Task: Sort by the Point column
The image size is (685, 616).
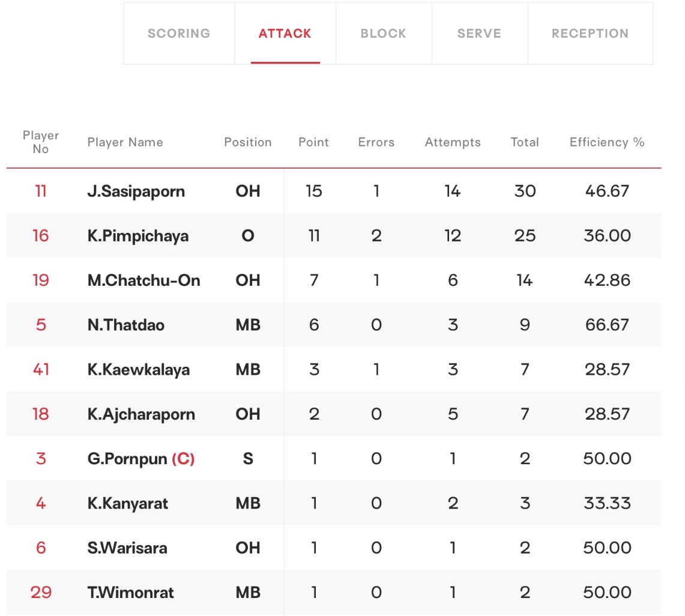Action: [313, 142]
